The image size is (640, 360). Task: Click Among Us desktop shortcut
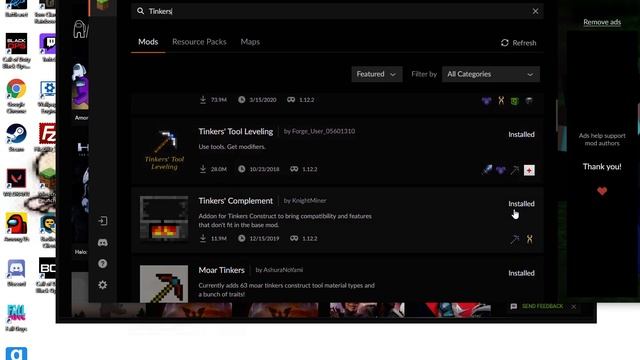tap(16, 227)
